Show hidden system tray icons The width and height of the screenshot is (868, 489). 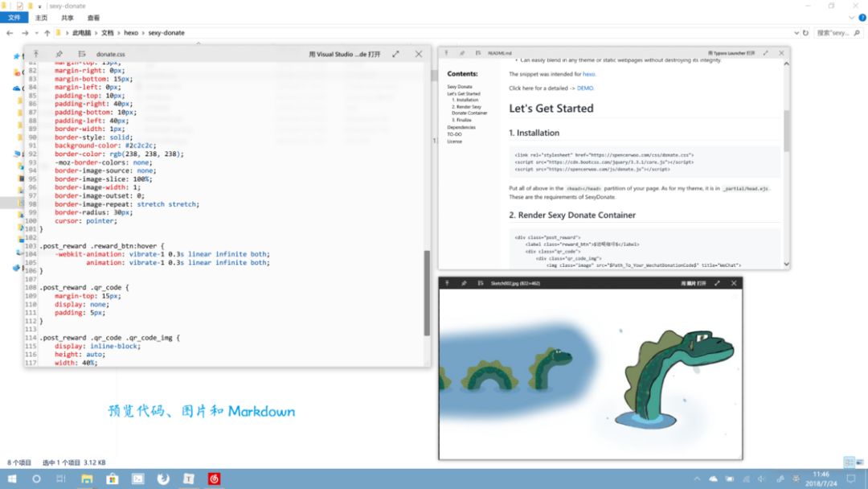pyautogui.click(x=696, y=479)
